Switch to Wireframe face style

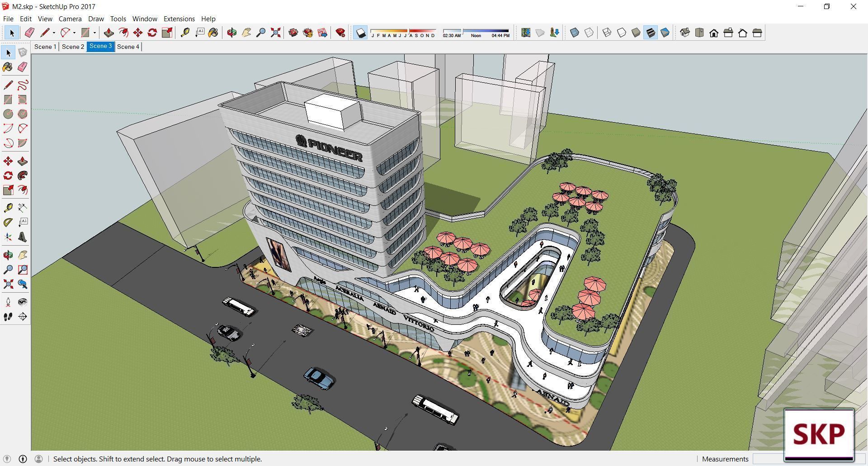click(606, 33)
